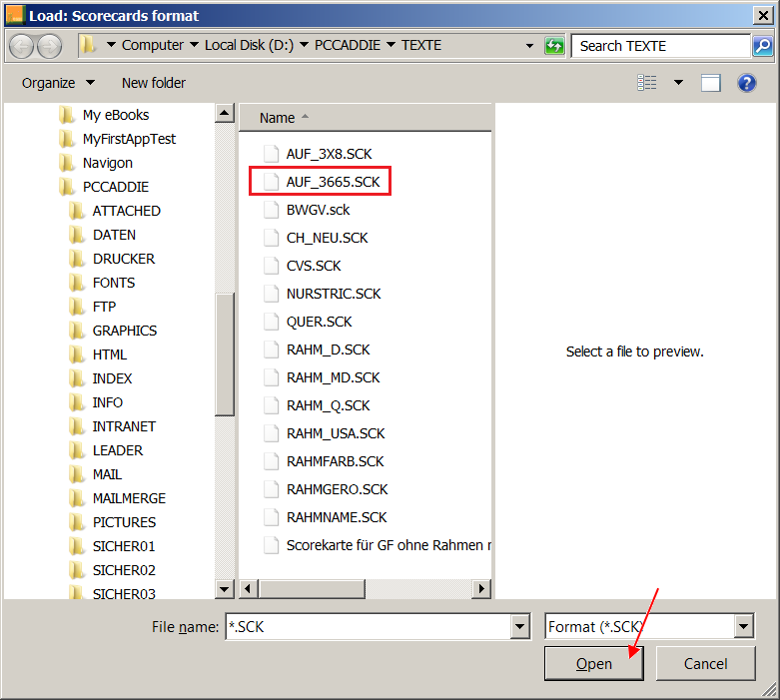The image size is (780, 700).
Task: Click the CVS.SCK file icon
Action: click(x=271, y=266)
